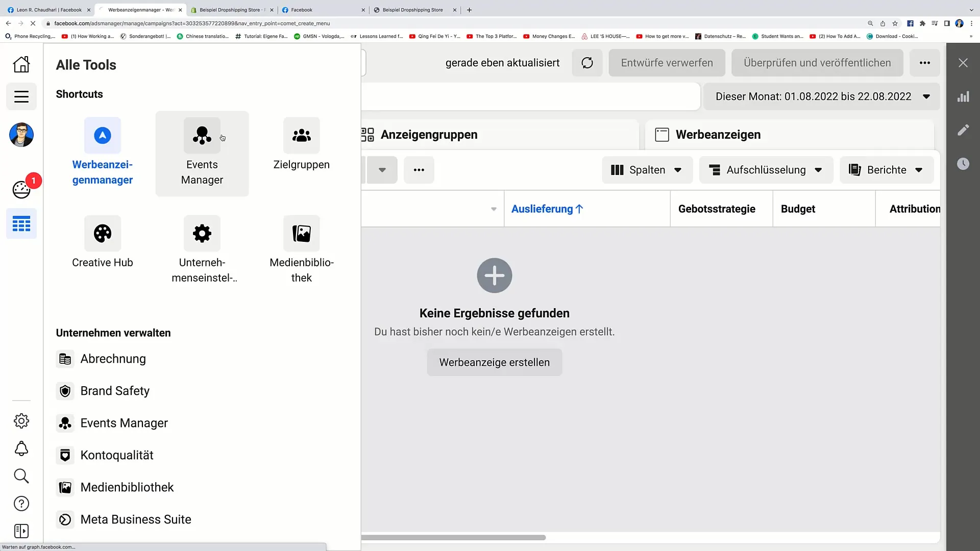
Task: Expand date range filter dropdown
Action: coord(928,96)
